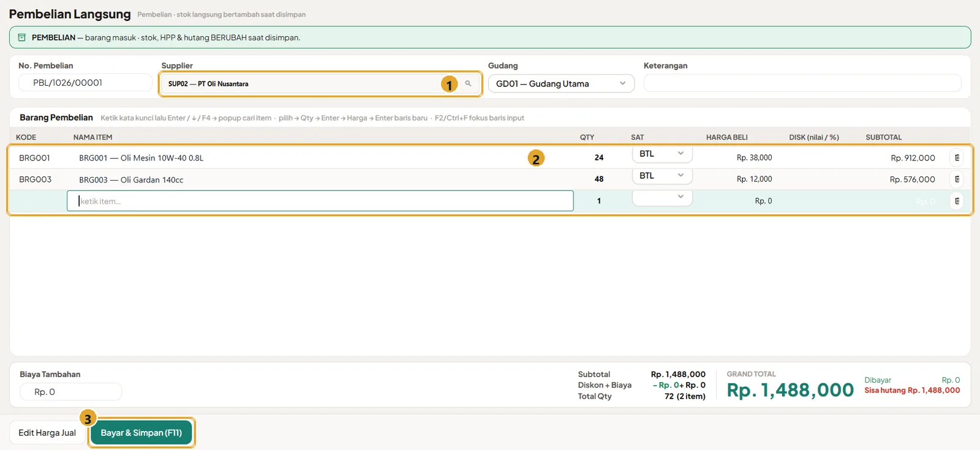Click the Keterangan input field

[x=802, y=83]
